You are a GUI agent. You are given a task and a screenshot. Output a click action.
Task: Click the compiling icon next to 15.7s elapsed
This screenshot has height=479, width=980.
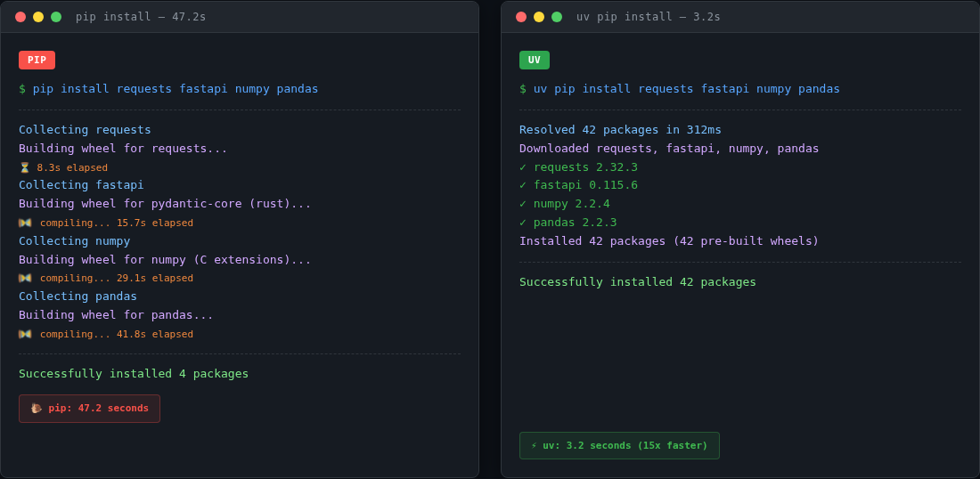(25, 223)
